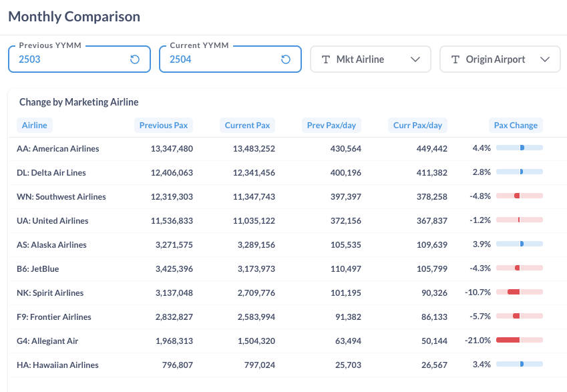Viewport: 567px width, 392px height.
Task: Click Allegiant pax change value -21.0%
Action: click(478, 341)
